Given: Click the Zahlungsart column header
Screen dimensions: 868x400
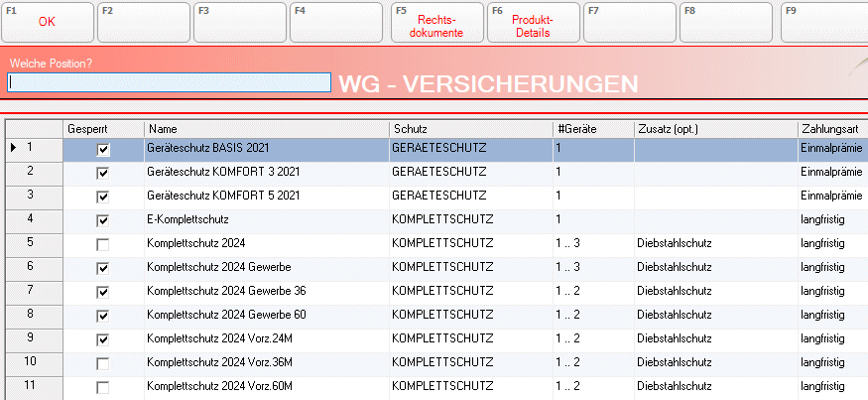Looking at the screenshot, I should click(x=831, y=129).
